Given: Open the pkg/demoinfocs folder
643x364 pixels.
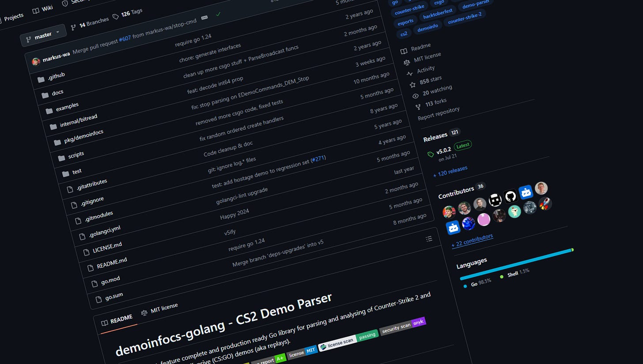Looking at the screenshot, I should pyautogui.click(x=83, y=136).
